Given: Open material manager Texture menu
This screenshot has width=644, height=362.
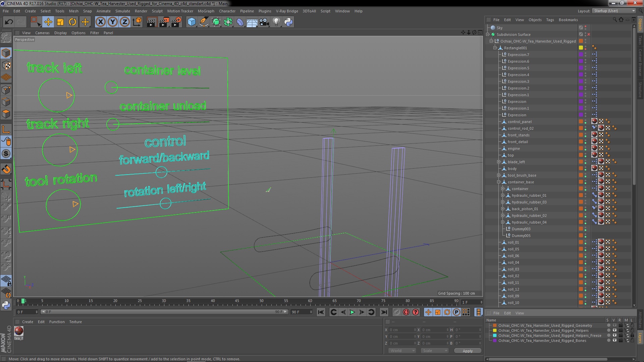Looking at the screenshot, I should pos(75,322).
